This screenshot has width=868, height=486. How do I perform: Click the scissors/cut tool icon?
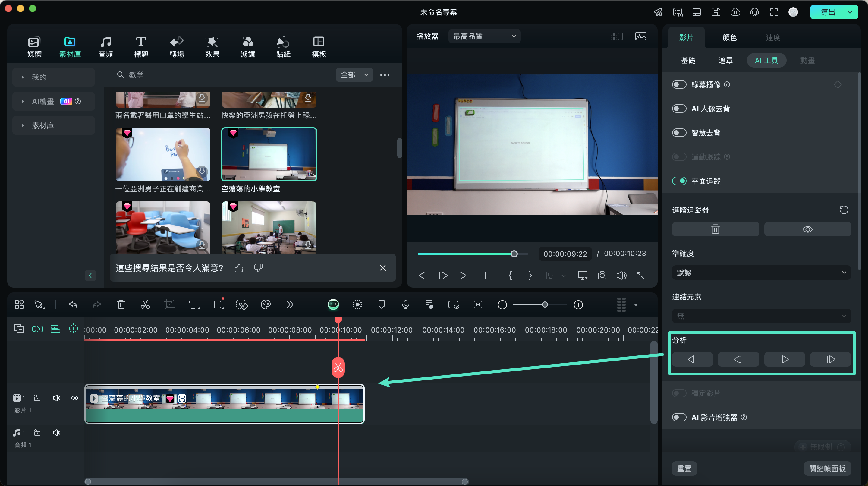coord(145,305)
